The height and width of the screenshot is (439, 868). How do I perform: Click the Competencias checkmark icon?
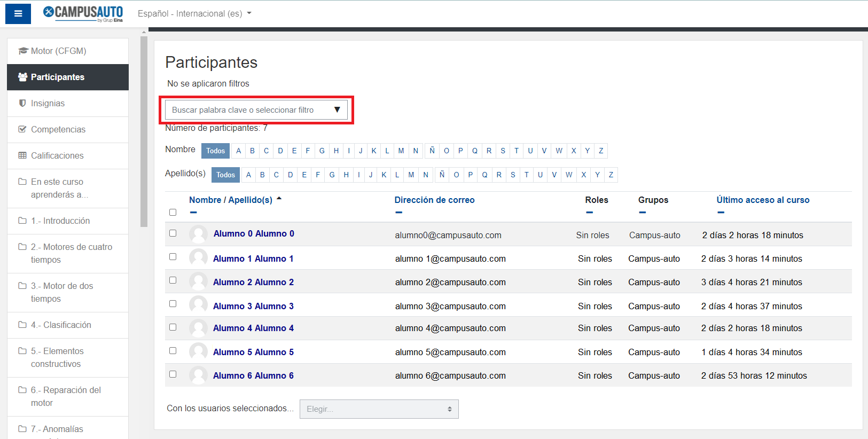[x=22, y=129]
